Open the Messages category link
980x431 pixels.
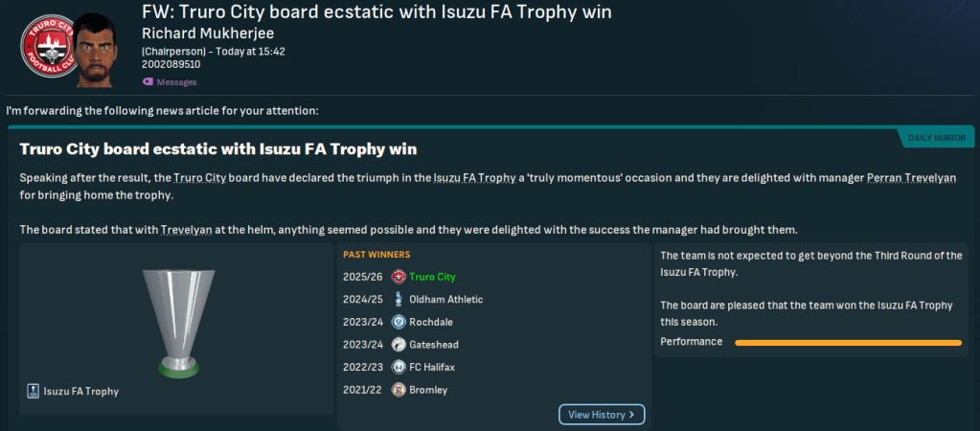[176, 82]
